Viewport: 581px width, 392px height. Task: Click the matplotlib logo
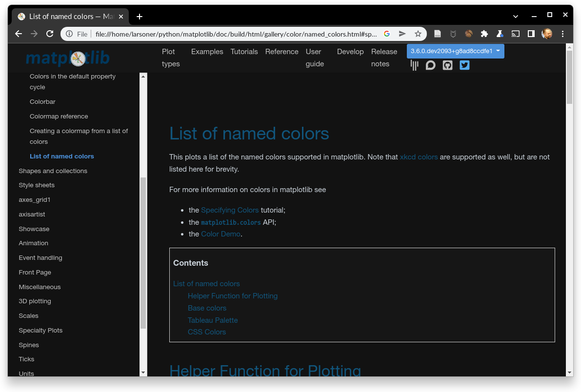pos(68,58)
